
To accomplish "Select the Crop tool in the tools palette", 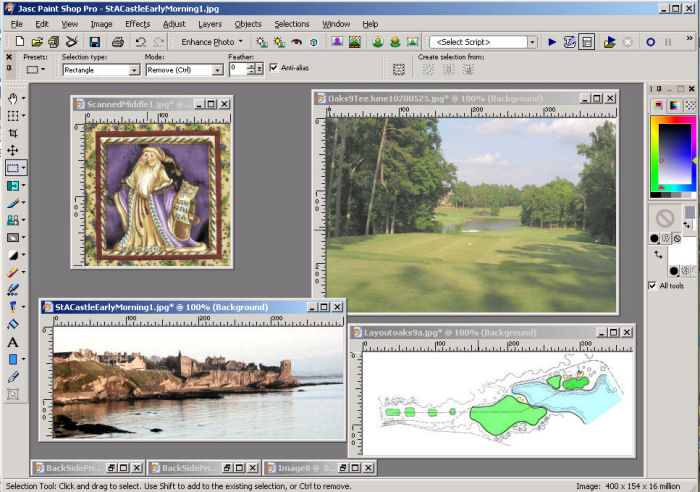I will tap(13, 133).
